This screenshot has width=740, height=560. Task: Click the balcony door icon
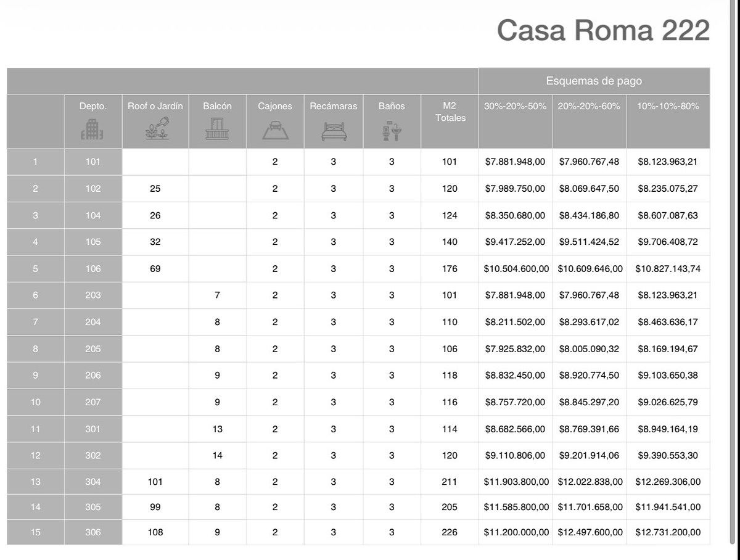pos(217,129)
